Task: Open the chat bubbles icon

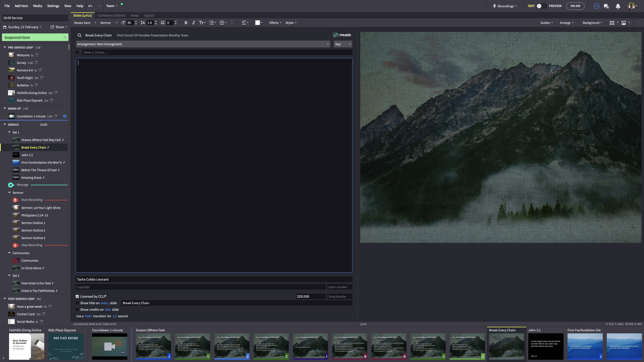Action: click(606, 6)
